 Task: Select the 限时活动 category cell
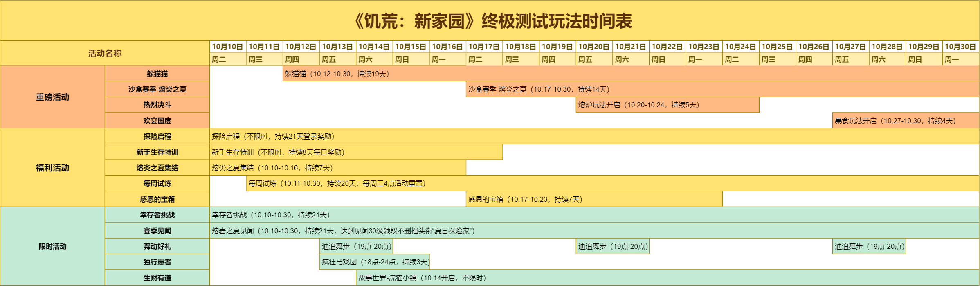pyautogui.click(x=52, y=246)
